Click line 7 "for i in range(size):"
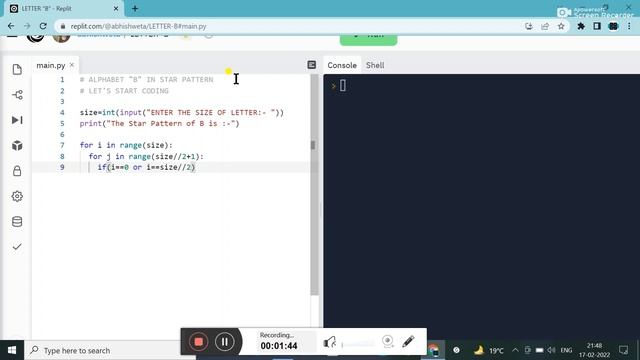 coord(126,145)
